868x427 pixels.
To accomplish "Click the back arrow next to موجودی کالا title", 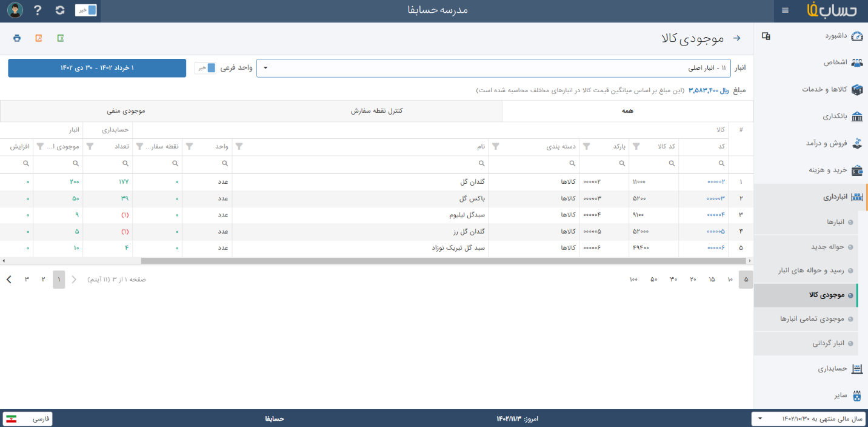I will [737, 38].
